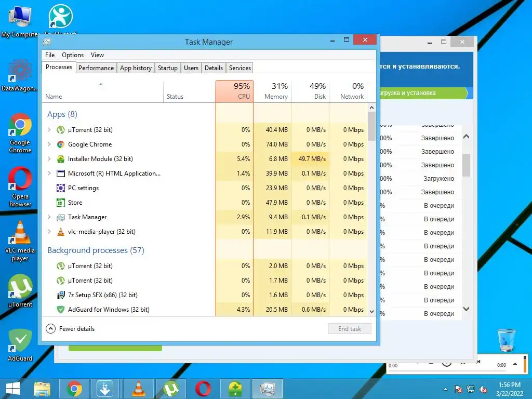Select the 49.7 MB/s disk value cell
This screenshot has width=532, height=399.
(x=310, y=159)
